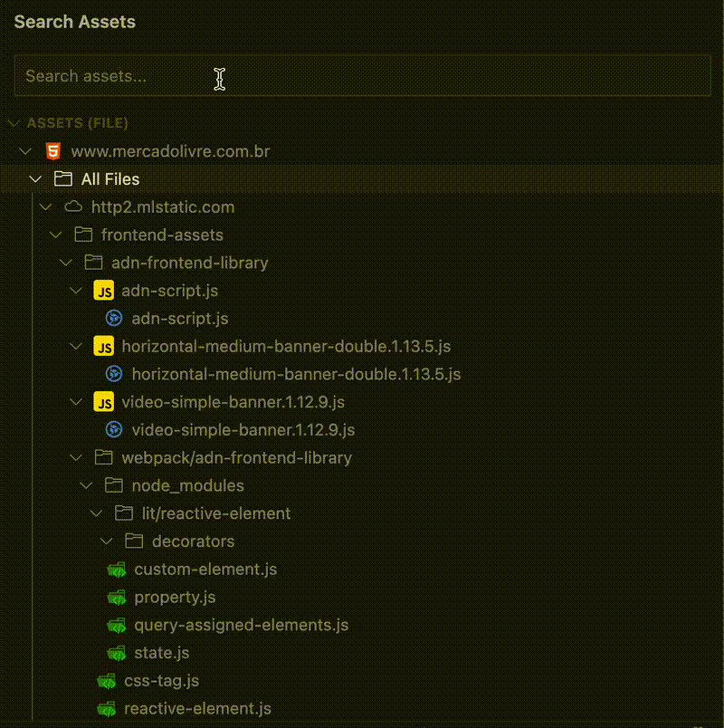Open the video-simple-banner.1.12.9.js child entry

pos(243,430)
